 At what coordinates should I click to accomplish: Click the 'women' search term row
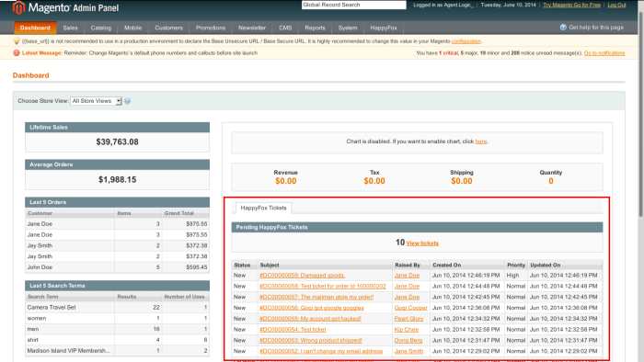tap(117, 318)
